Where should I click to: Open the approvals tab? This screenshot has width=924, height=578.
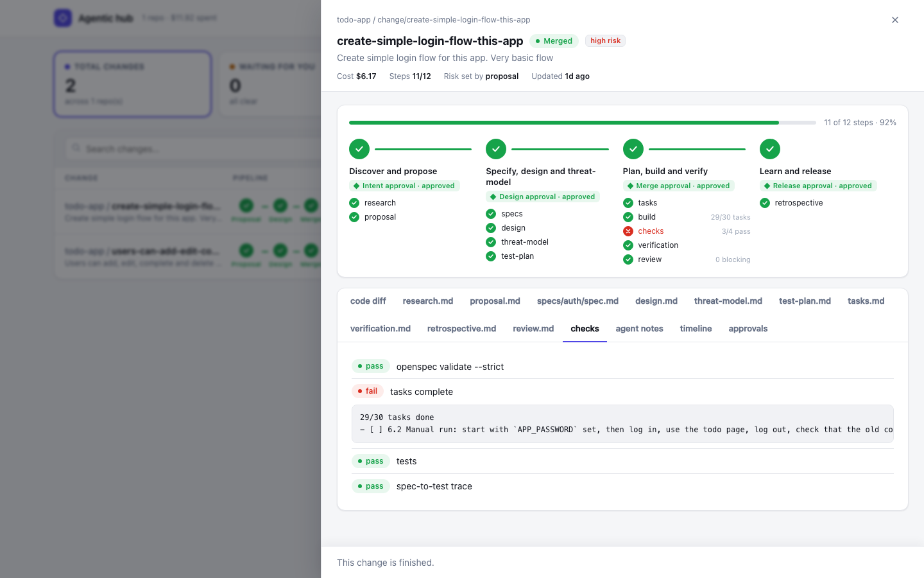click(x=748, y=328)
